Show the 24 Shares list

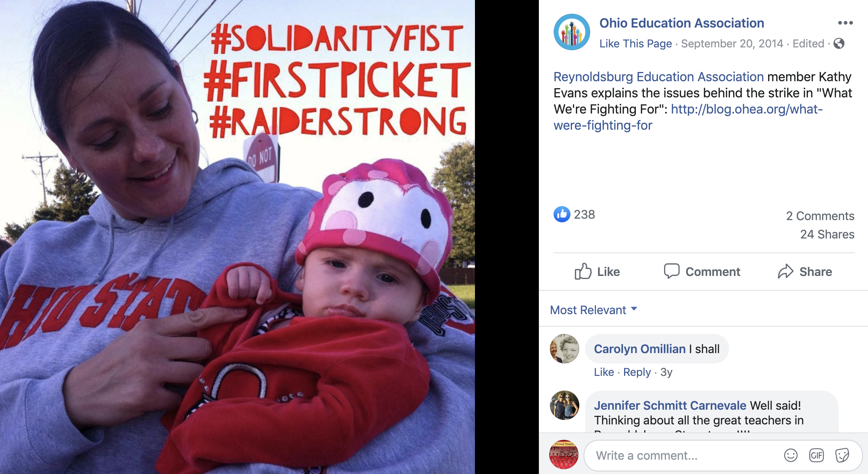827,234
